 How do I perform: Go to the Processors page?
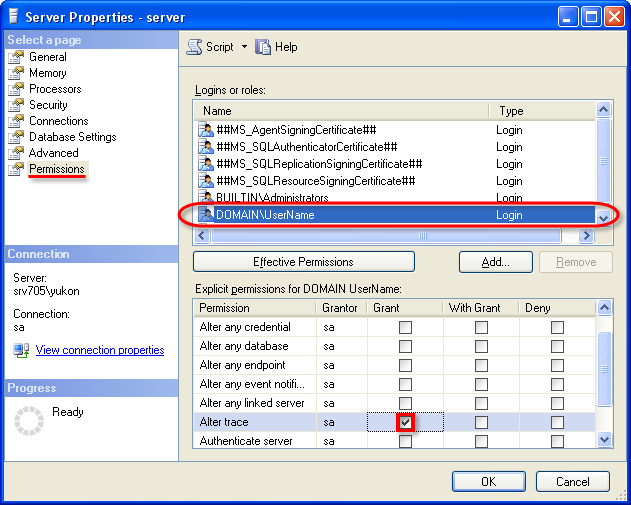(x=54, y=89)
